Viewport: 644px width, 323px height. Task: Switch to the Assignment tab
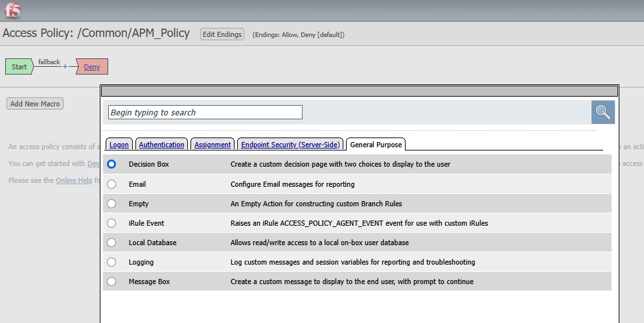[213, 144]
